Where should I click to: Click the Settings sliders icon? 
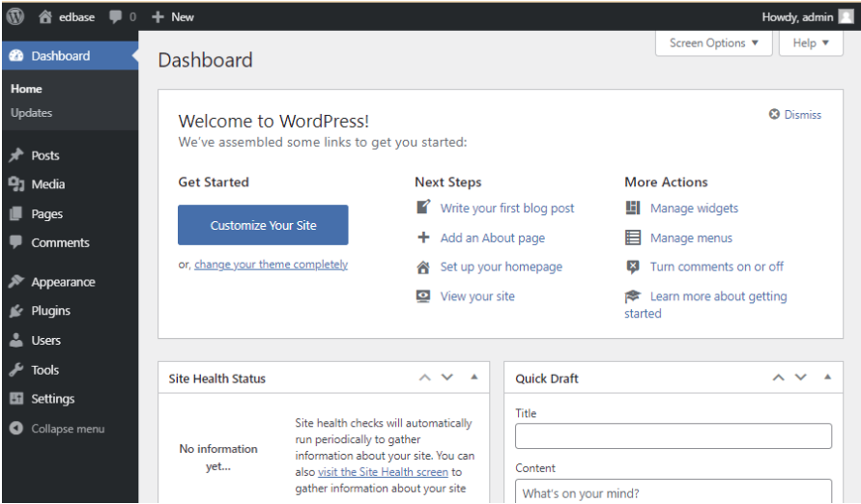coord(16,399)
